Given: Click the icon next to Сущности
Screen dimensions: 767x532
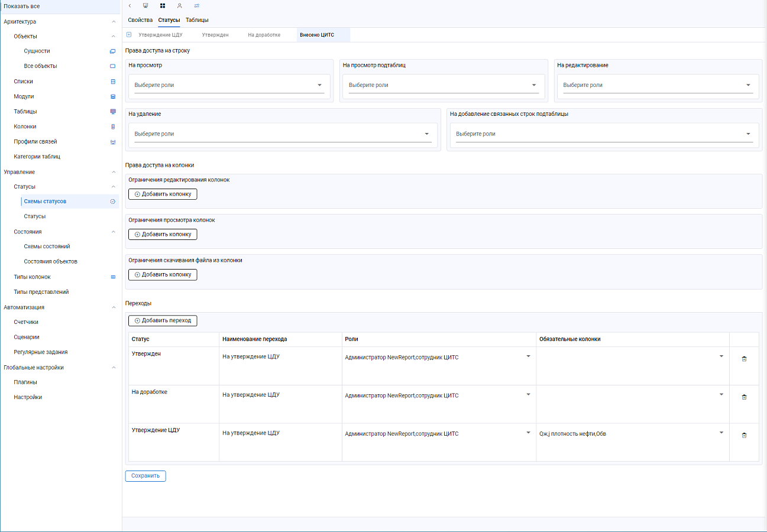Looking at the screenshot, I should [x=112, y=51].
